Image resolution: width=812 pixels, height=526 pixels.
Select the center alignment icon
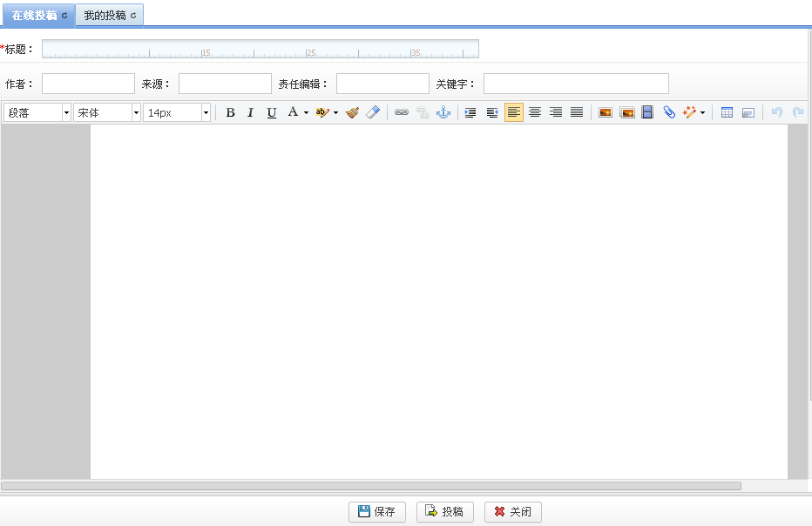tap(535, 112)
